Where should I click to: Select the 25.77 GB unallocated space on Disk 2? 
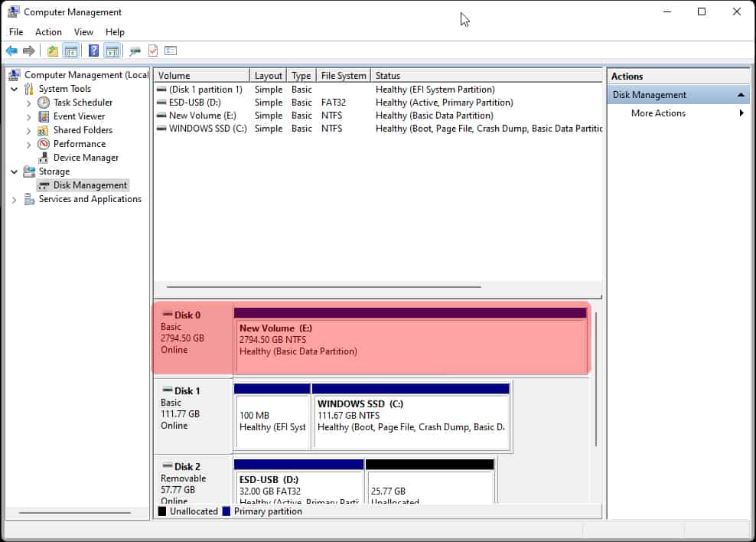430,482
